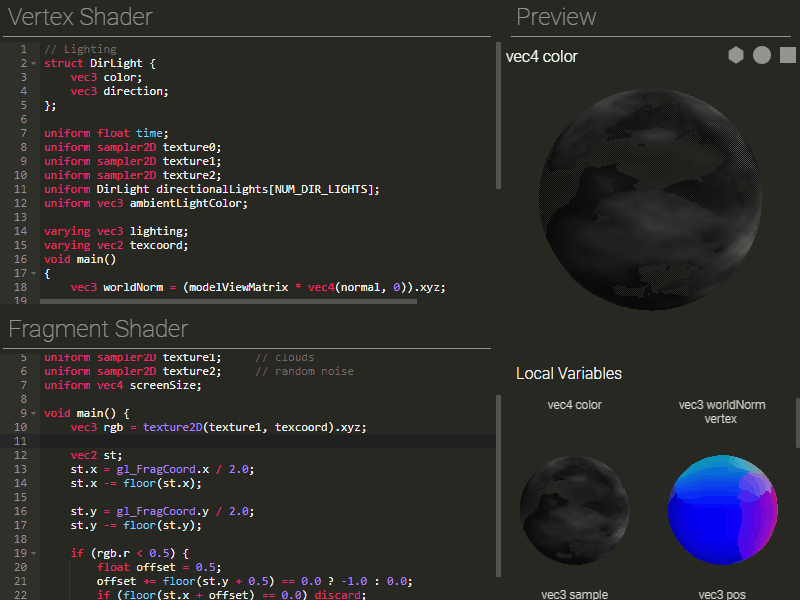Click the vec3 pos variable label
Viewport: 800px width, 600px height.
721,594
